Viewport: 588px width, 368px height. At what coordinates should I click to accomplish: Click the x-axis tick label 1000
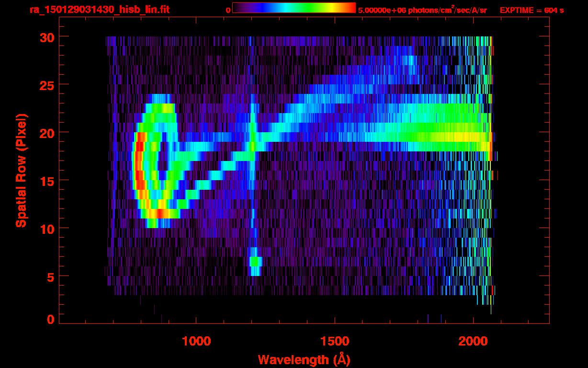coord(197,342)
